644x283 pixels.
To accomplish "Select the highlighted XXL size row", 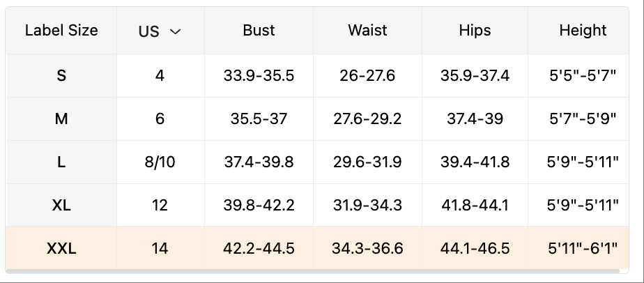I will coord(61,248).
